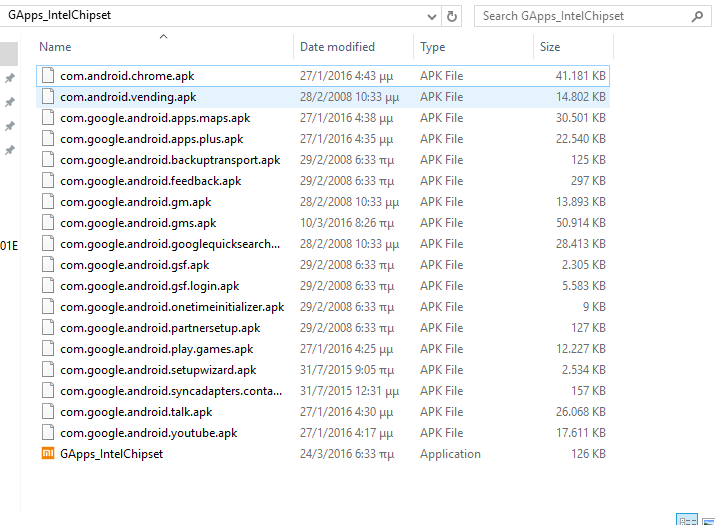
Task: Click the search magnifier icon
Action: point(697,16)
